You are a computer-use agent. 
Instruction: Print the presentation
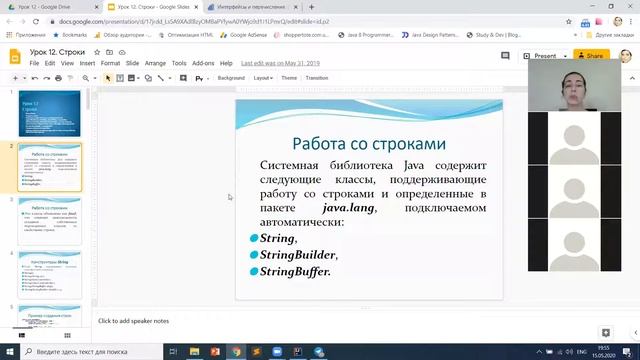click(58, 78)
